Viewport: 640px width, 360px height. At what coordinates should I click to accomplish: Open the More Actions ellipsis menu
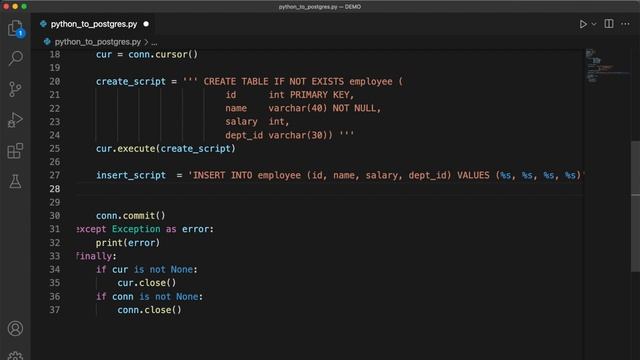point(625,24)
